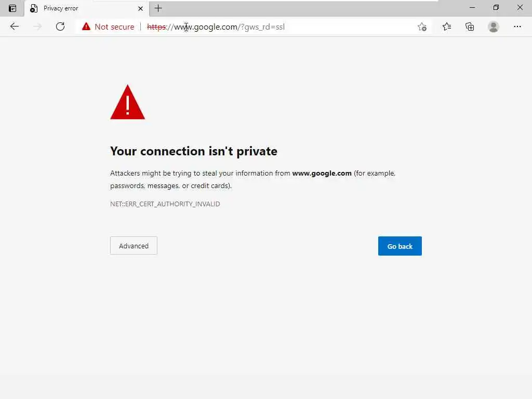Click the browser back arrow
The height and width of the screenshot is (399, 532).
15,26
